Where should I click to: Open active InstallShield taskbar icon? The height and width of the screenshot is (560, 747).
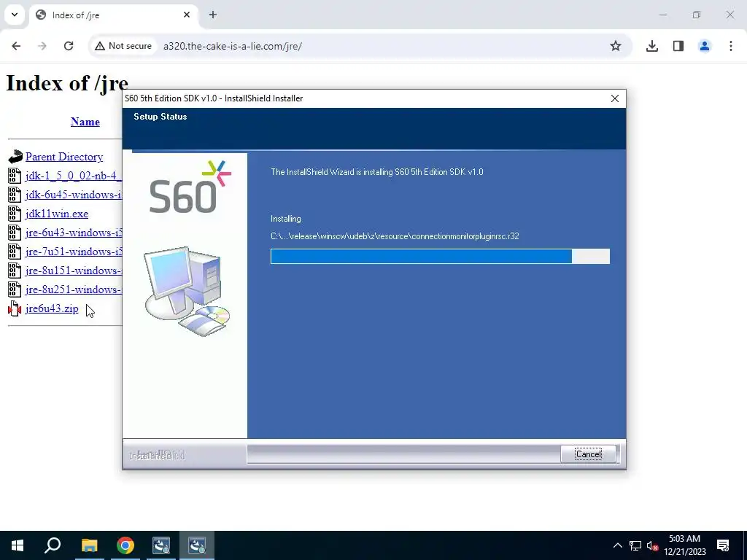click(197, 545)
